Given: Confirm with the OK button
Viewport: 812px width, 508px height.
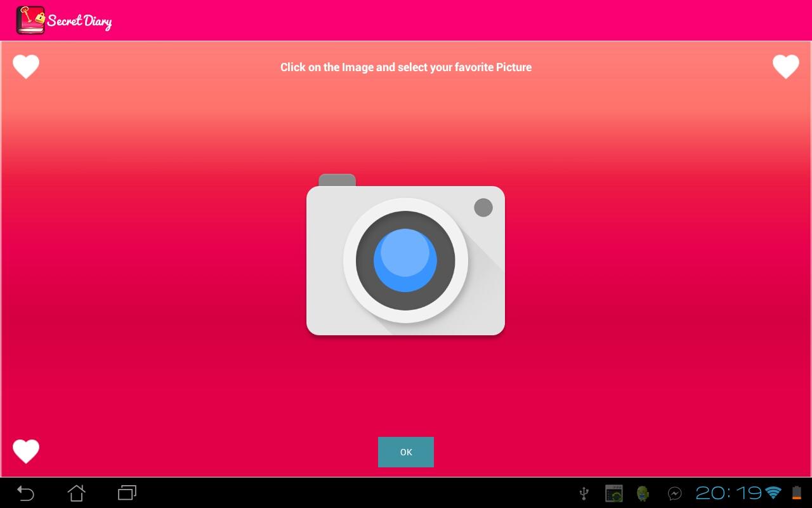Looking at the screenshot, I should [x=406, y=452].
